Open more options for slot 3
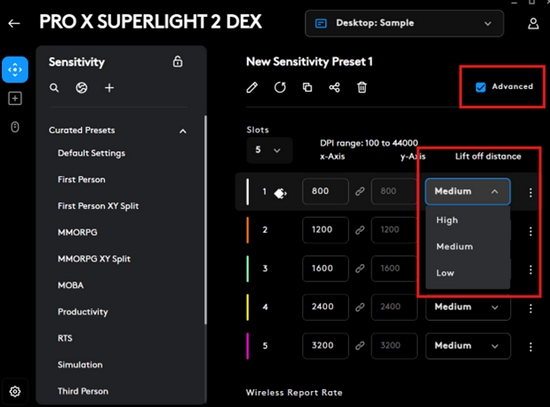550x407 pixels. pyautogui.click(x=530, y=269)
